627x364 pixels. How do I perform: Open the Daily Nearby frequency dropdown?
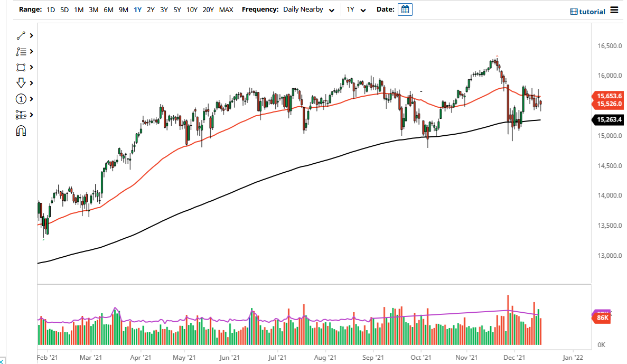click(x=309, y=10)
